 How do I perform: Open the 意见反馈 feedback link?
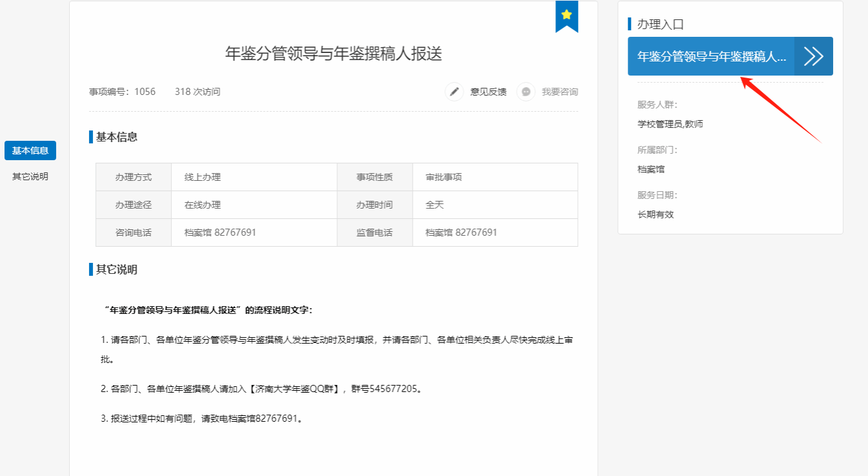[x=488, y=92]
